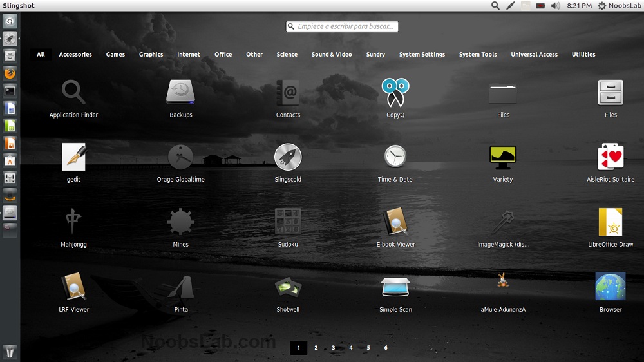Show Sound & Video apps
This screenshot has width=644, height=362.
coord(332,54)
